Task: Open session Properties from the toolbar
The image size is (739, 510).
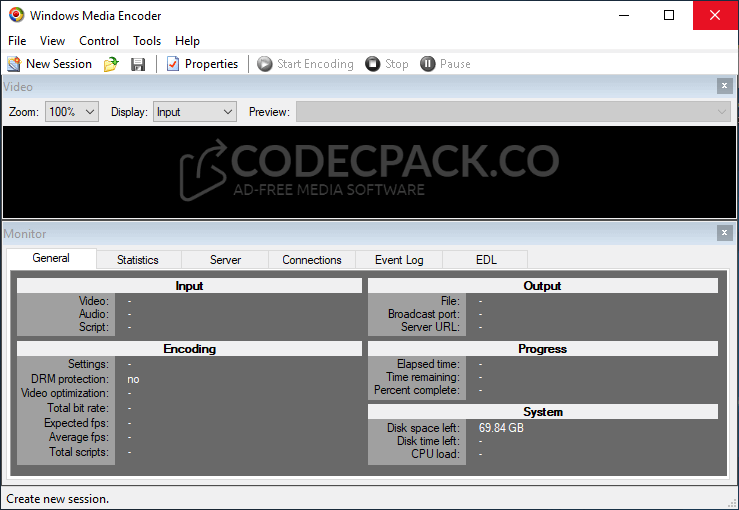Action: pyautogui.click(x=202, y=64)
